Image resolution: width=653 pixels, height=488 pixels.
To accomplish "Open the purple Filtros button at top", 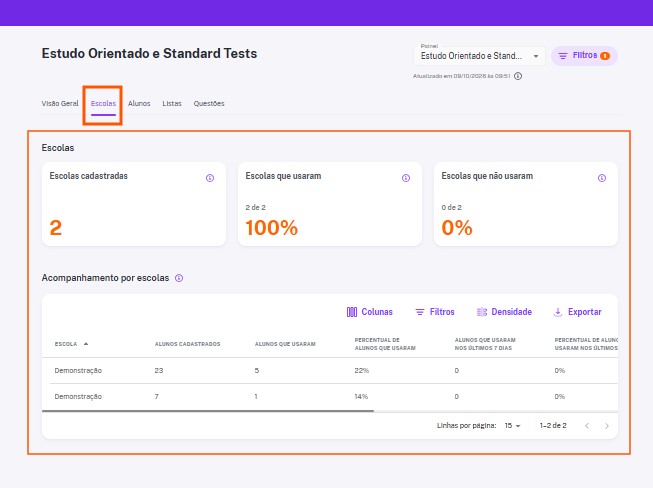I will tap(584, 56).
